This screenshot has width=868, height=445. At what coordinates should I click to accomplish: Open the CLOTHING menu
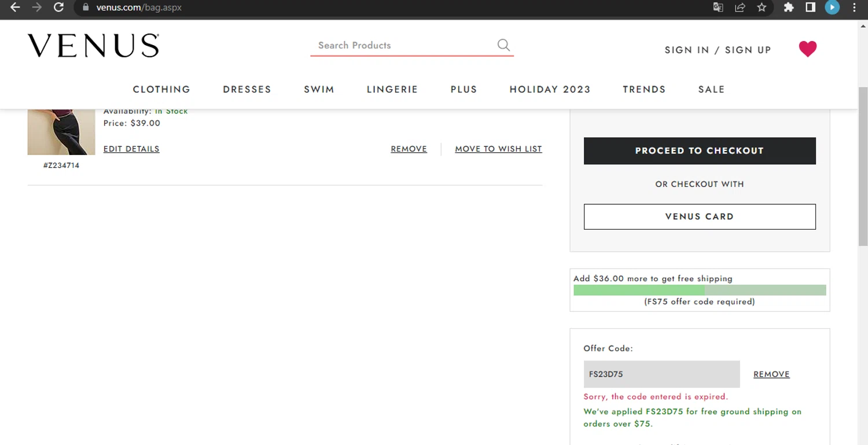pyautogui.click(x=161, y=89)
